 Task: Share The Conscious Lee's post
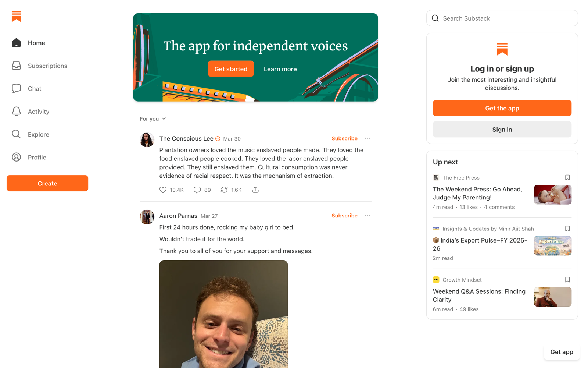pos(255,190)
